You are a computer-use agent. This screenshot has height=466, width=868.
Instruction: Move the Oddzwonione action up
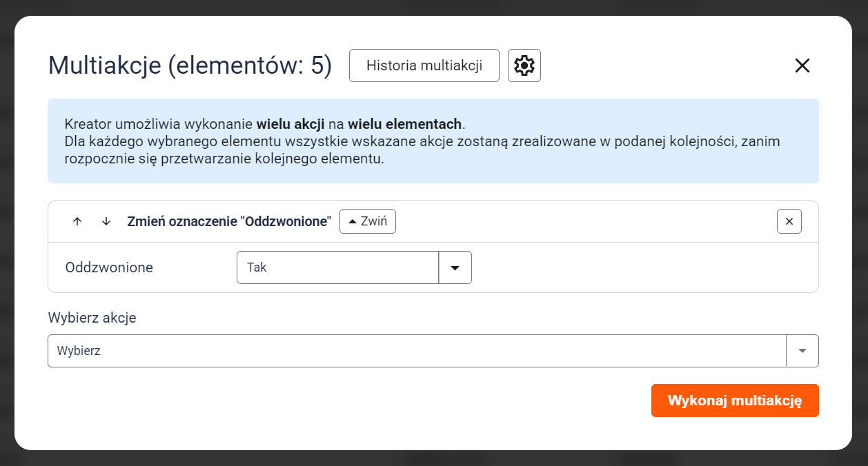point(77,221)
